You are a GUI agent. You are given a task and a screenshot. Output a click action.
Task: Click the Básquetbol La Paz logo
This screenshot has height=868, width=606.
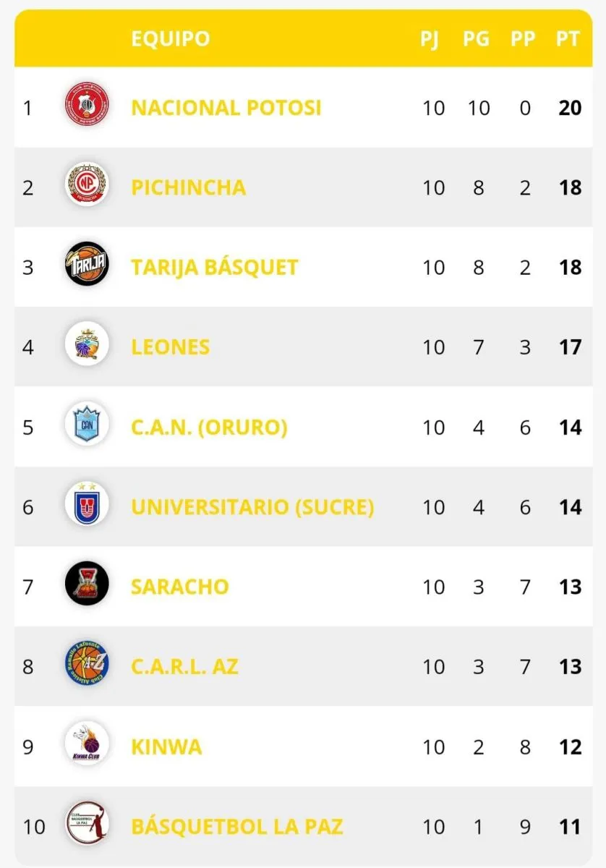click(87, 826)
